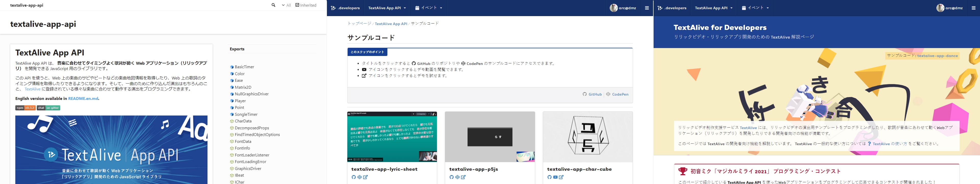Click CodePen icon under textalive-app-p5js
The width and height of the screenshot is (980, 184).
(x=457, y=177)
